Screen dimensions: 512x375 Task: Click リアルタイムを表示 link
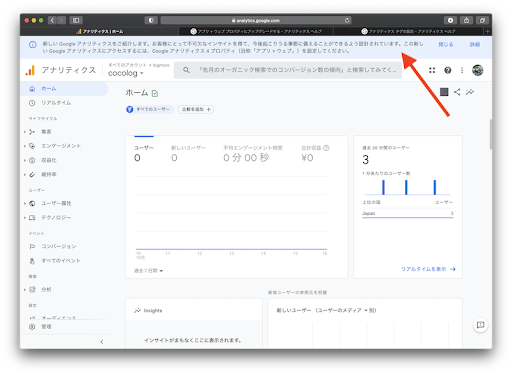click(x=428, y=269)
